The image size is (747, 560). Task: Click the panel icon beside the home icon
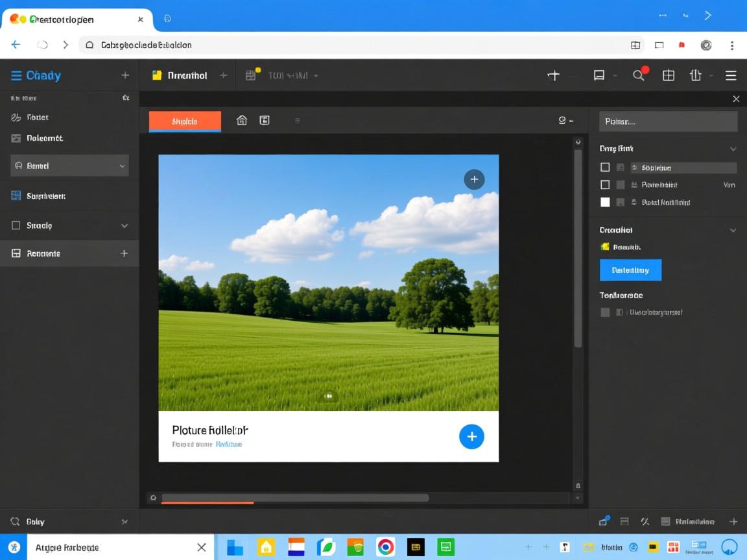click(265, 121)
